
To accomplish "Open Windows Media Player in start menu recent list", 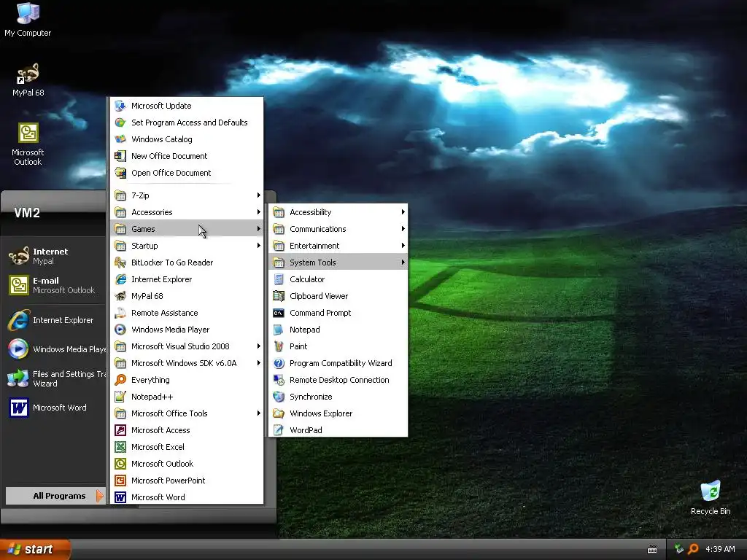I will coord(55,349).
